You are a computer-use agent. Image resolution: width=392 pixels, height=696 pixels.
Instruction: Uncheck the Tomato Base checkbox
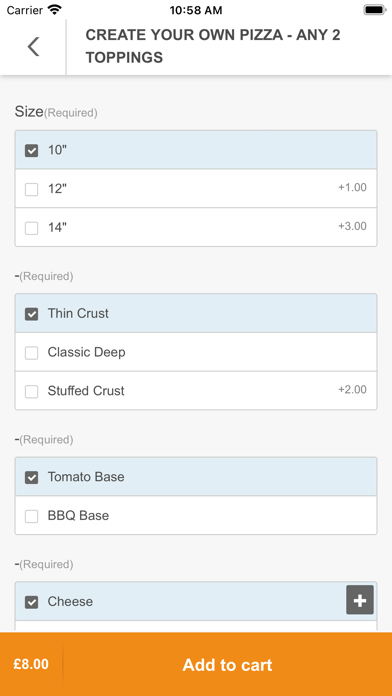tap(32, 478)
